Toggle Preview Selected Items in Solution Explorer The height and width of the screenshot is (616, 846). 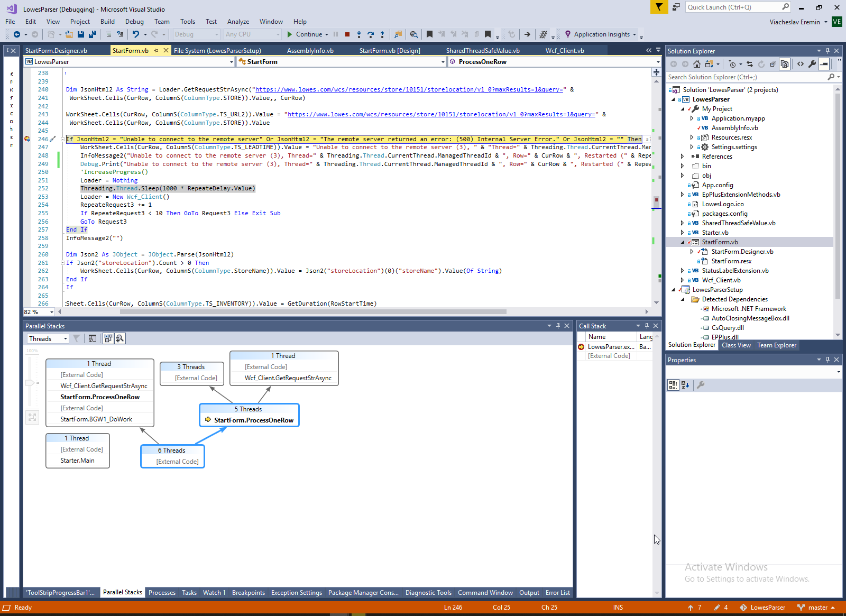coord(824,64)
